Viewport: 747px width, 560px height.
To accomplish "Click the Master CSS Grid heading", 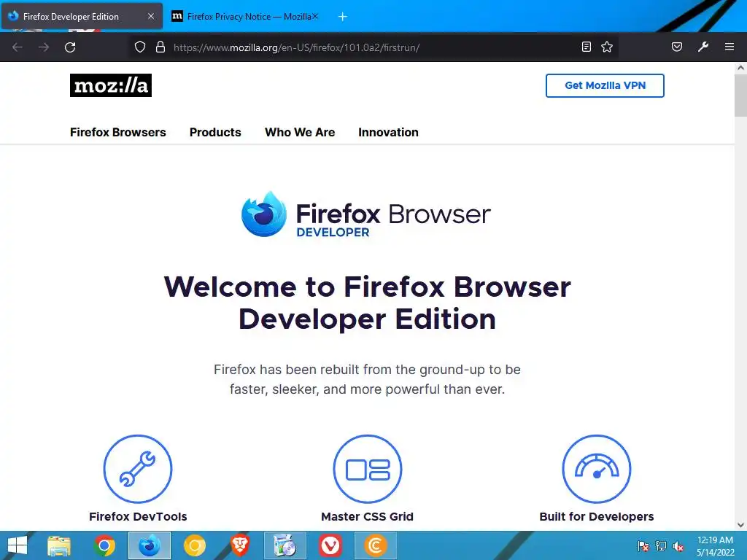I will (x=368, y=517).
